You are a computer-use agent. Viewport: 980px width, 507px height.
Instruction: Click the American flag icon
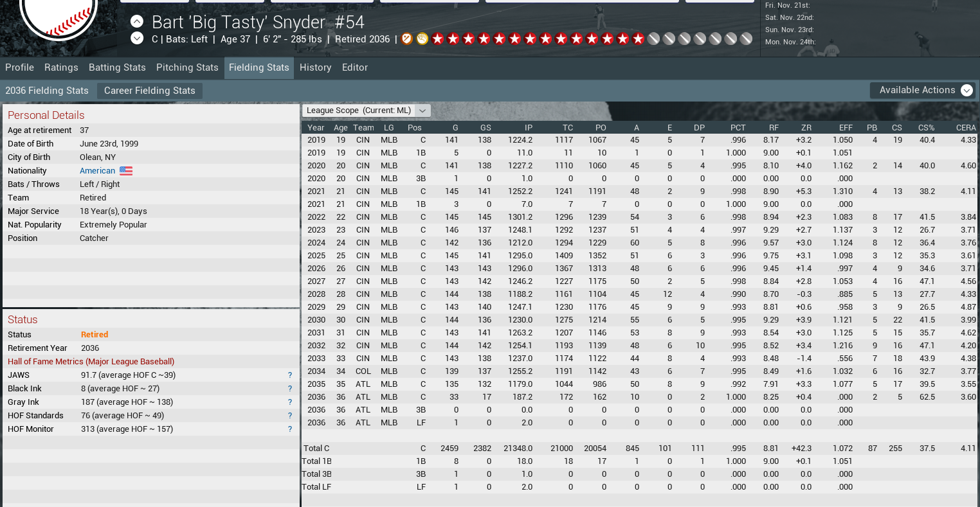click(126, 171)
